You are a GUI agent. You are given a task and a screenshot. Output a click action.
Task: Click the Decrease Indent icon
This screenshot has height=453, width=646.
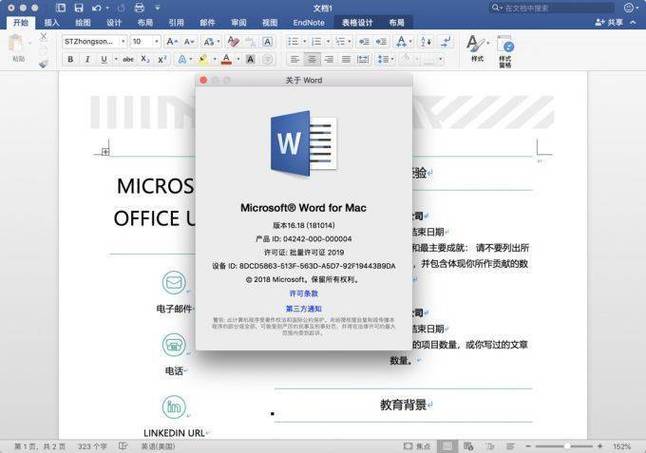tap(364, 41)
